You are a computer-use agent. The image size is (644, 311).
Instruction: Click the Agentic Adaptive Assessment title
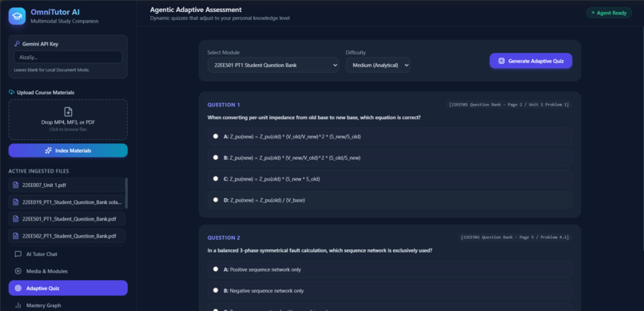pyautogui.click(x=196, y=10)
